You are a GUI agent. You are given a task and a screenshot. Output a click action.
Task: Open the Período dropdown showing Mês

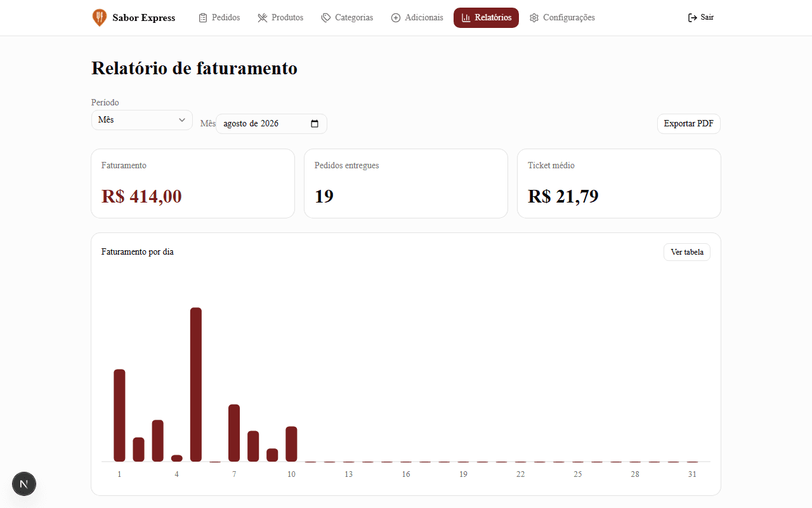(142, 120)
